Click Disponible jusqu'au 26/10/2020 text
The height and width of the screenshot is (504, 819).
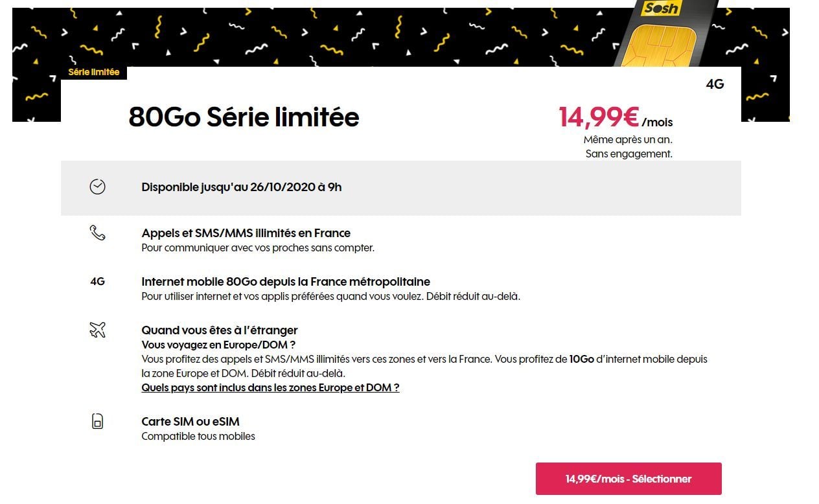[x=242, y=187]
